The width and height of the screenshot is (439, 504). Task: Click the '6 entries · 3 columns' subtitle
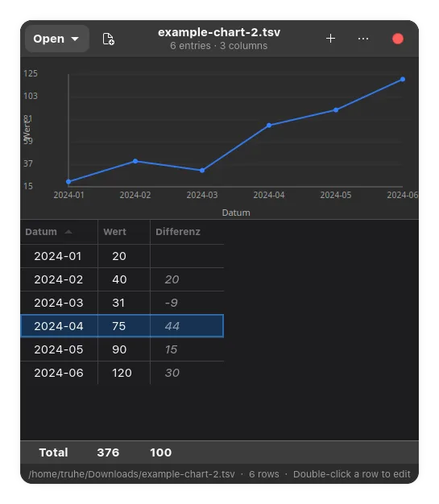[219, 46]
